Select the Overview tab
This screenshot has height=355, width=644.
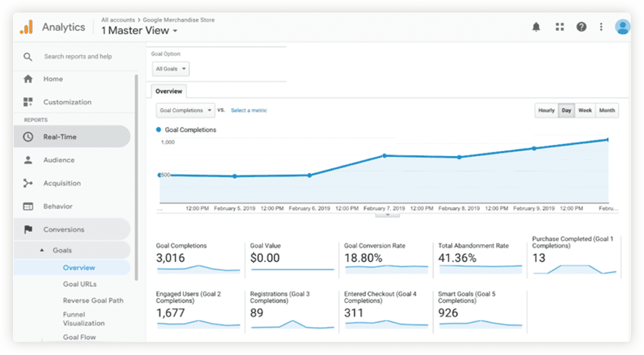point(169,91)
